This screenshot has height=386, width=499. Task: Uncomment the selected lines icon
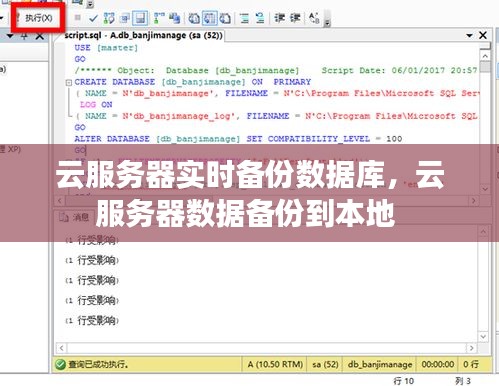tap(260, 18)
